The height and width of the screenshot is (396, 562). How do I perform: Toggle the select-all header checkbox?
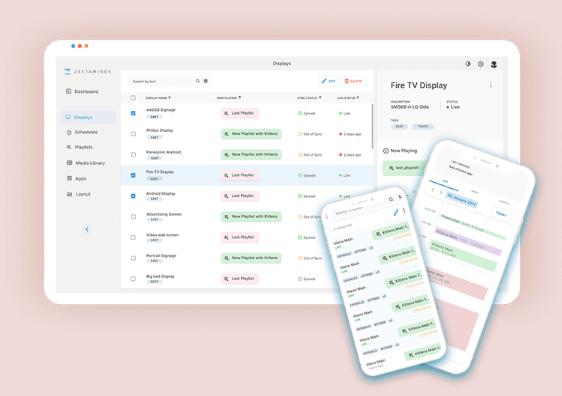tap(133, 97)
